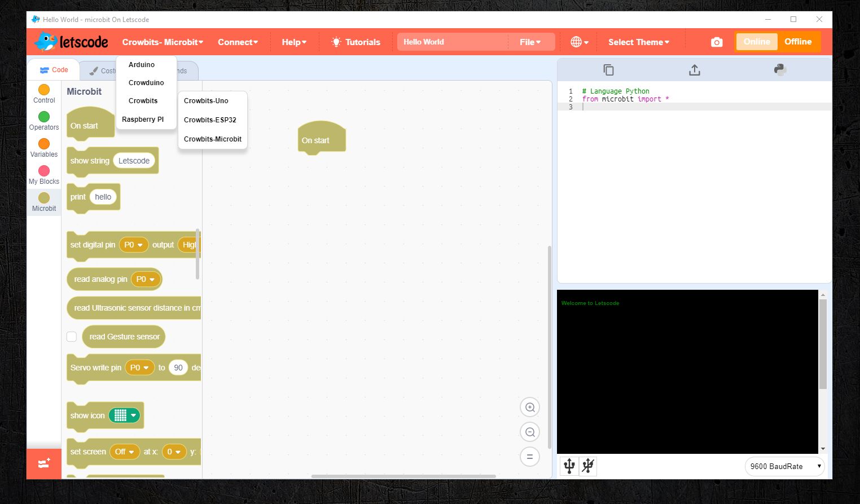Click the Letscode text in show string block

tap(134, 161)
